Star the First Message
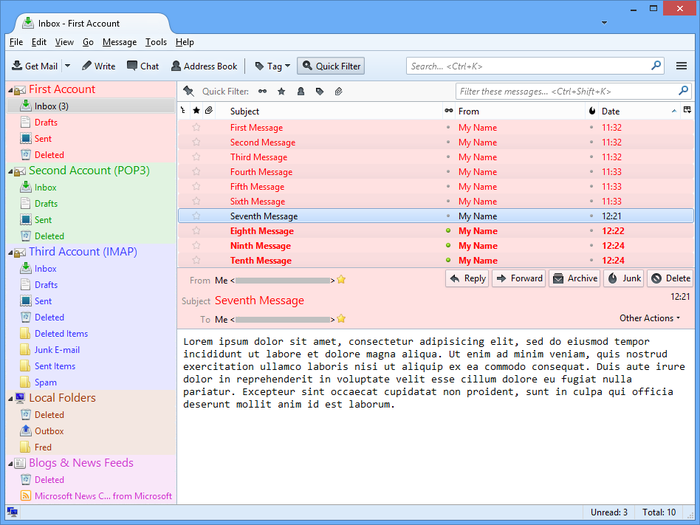The image size is (700, 525). tap(196, 127)
